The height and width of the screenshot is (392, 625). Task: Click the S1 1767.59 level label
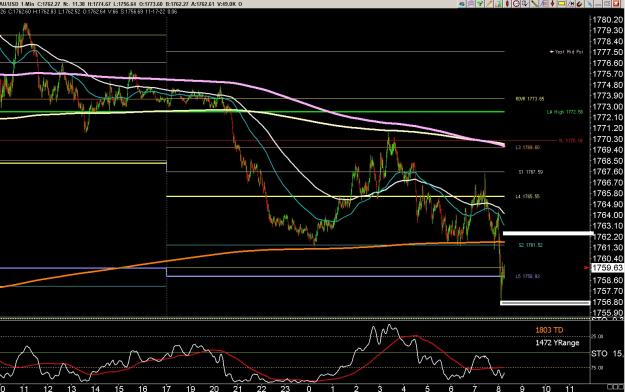click(x=531, y=172)
